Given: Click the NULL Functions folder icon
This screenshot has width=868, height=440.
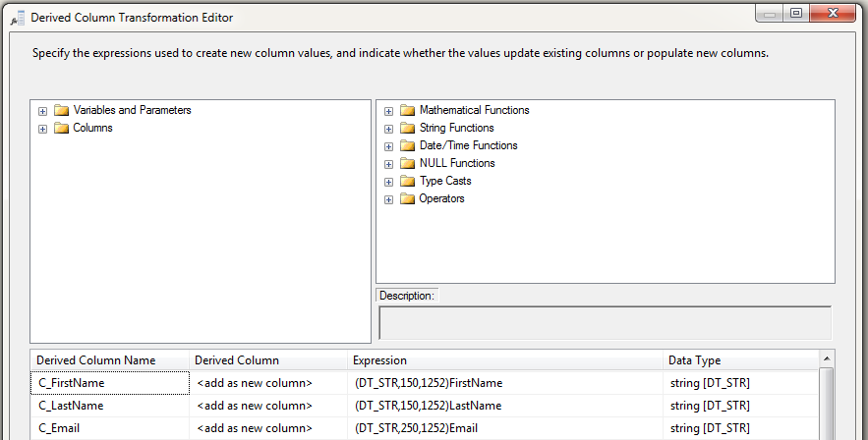Looking at the screenshot, I should click(407, 163).
